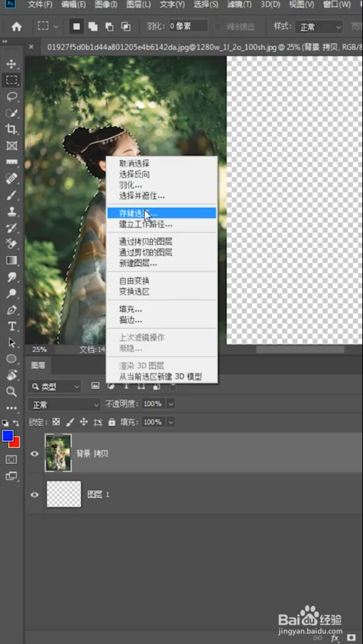
Task: Open the 编辑(E) menu
Action: pos(74,5)
